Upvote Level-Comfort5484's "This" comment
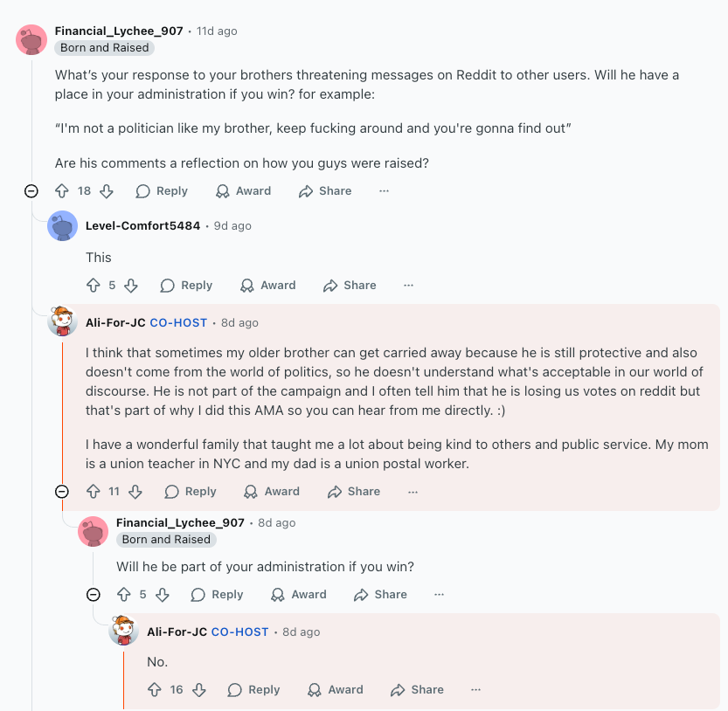Viewport: 728px width, 711px height. (94, 285)
